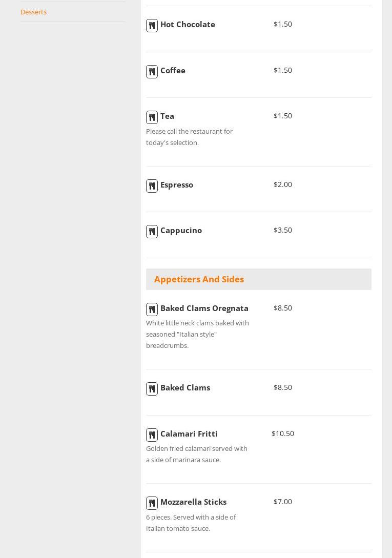This screenshot has width=392, height=558.
Task: Select the Espresso item name
Action: pyautogui.click(x=177, y=185)
